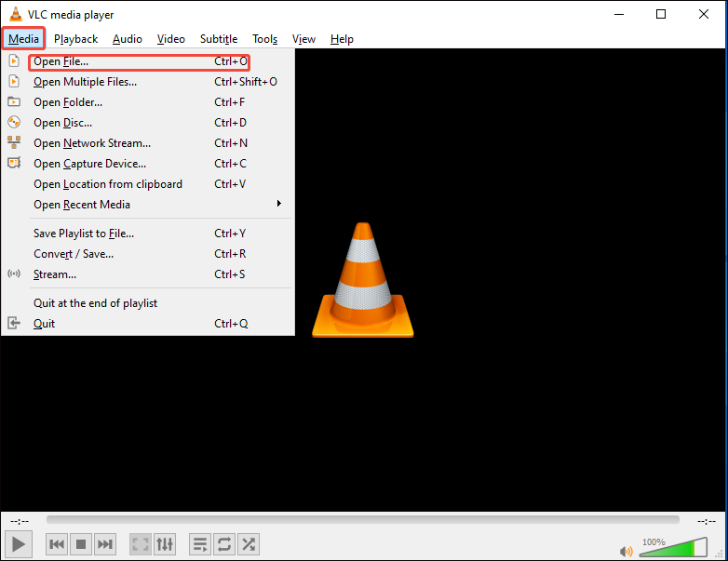Stop playback with the Stop button
Viewport: 728px width, 561px height.
tap(81, 544)
